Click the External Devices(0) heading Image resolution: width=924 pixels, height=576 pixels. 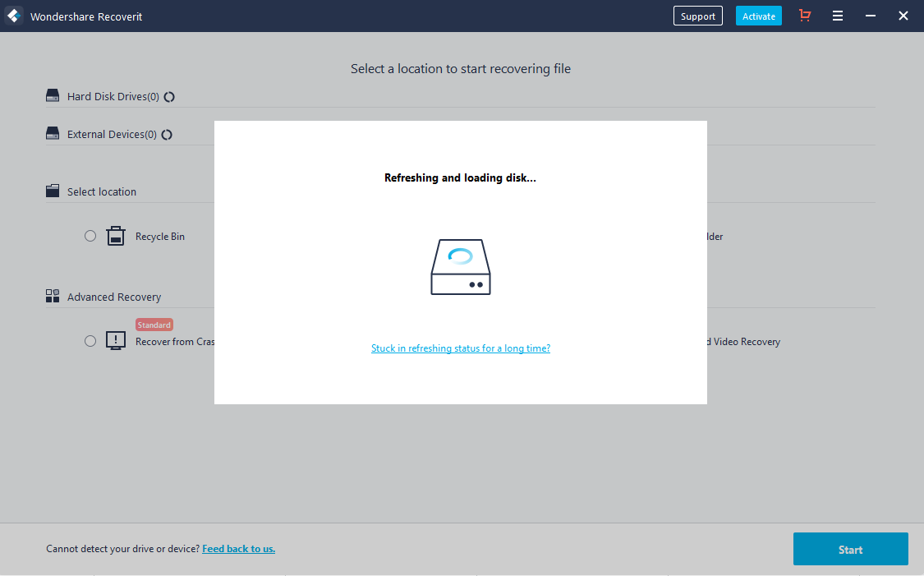point(112,135)
